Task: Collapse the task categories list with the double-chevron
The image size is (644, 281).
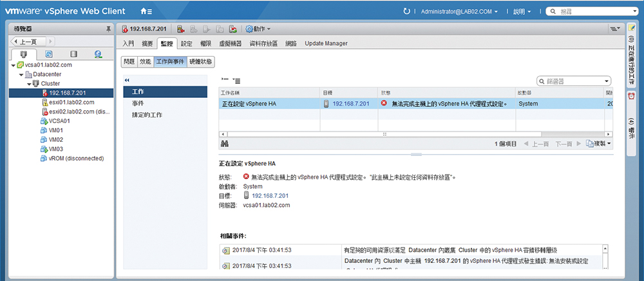Action: 126,80
